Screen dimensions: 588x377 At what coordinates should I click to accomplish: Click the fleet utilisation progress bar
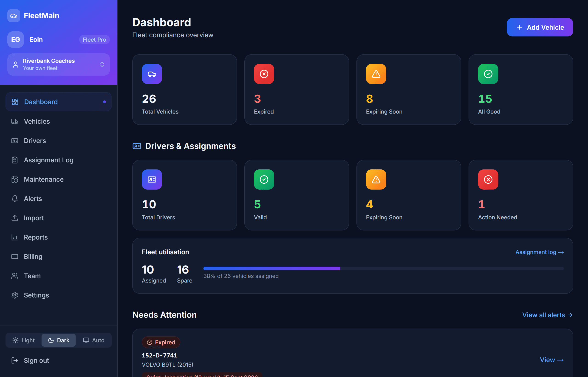[383, 268]
